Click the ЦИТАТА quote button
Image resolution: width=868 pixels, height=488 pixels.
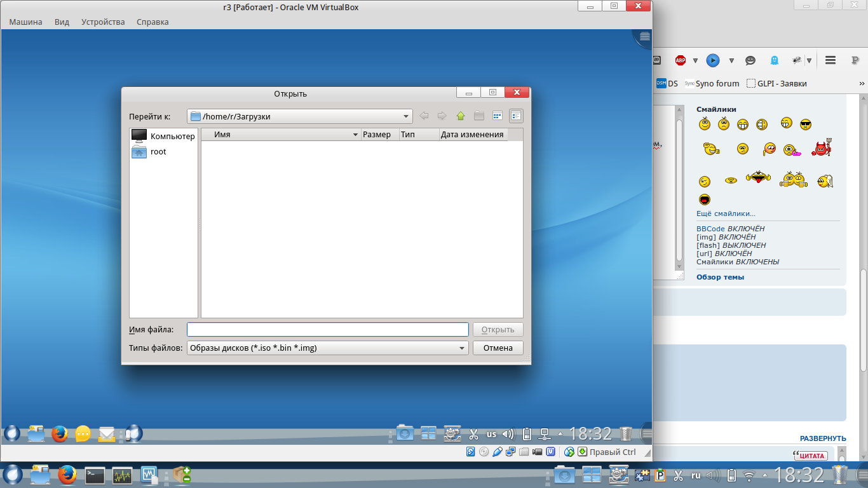[810, 455]
